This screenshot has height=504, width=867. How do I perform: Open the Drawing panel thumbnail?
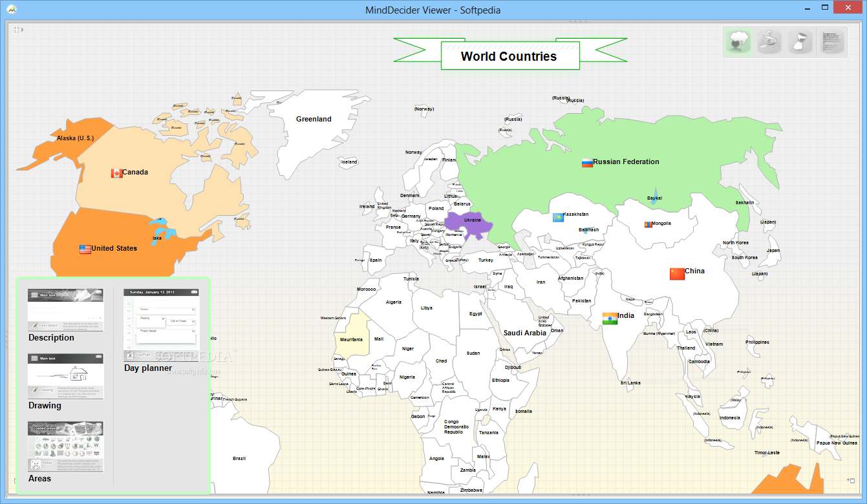coord(65,376)
